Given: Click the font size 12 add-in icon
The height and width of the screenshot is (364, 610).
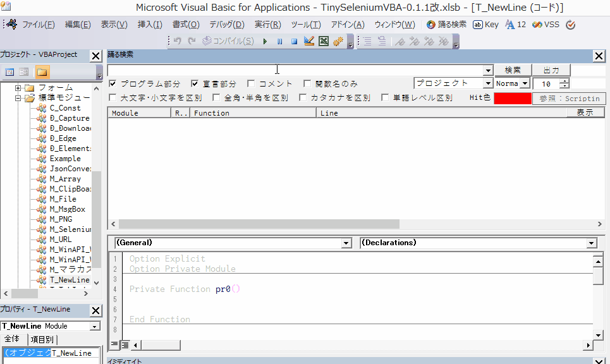Looking at the screenshot, I should (x=515, y=25).
